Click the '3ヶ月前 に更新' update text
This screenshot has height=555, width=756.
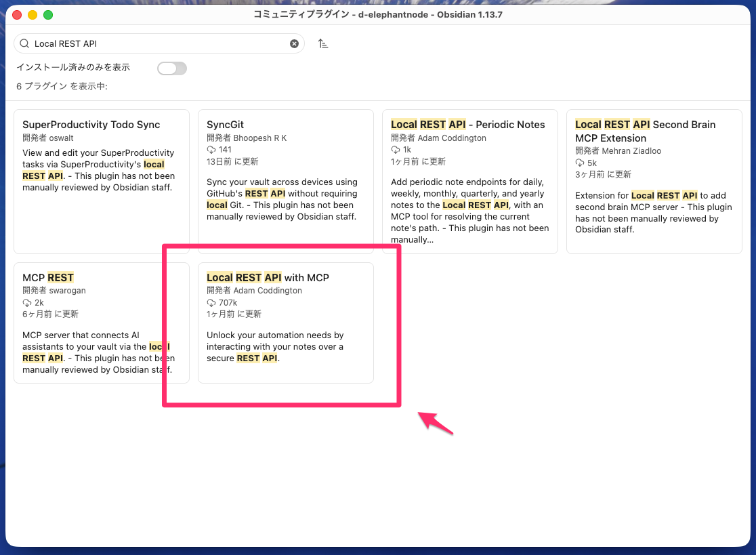pyautogui.click(x=603, y=175)
